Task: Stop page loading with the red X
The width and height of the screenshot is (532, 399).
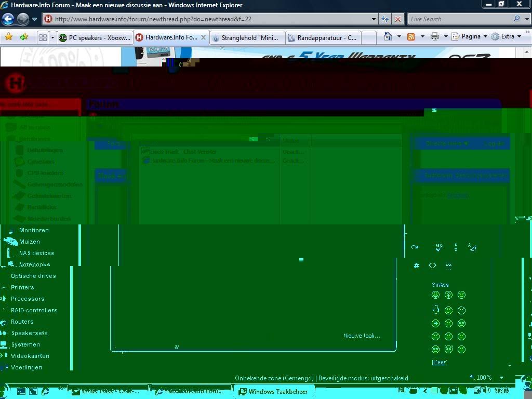Action: point(397,19)
